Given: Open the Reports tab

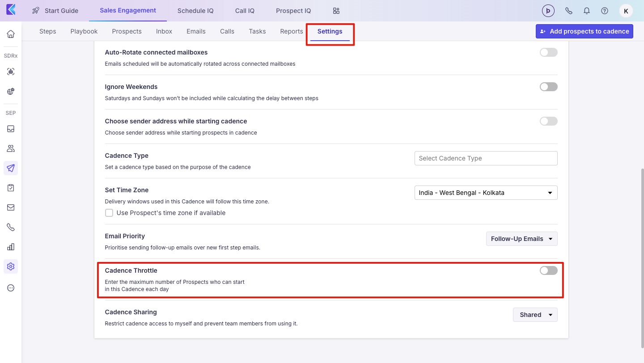Looking at the screenshot, I should click(x=292, y=31).
